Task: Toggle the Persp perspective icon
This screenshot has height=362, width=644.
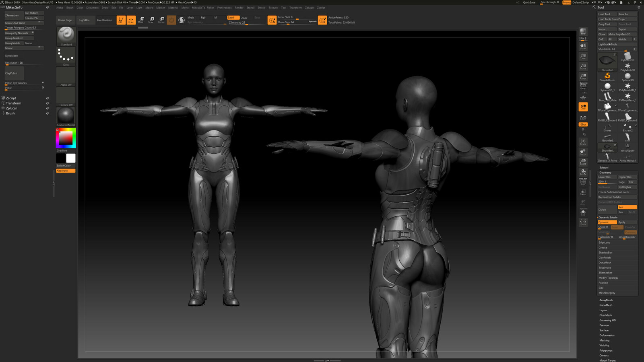Action: coord(583,86)
